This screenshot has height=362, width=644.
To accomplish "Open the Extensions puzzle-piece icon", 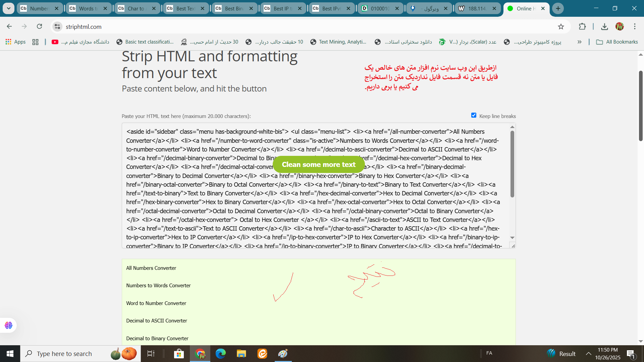I will pos(583,26).
